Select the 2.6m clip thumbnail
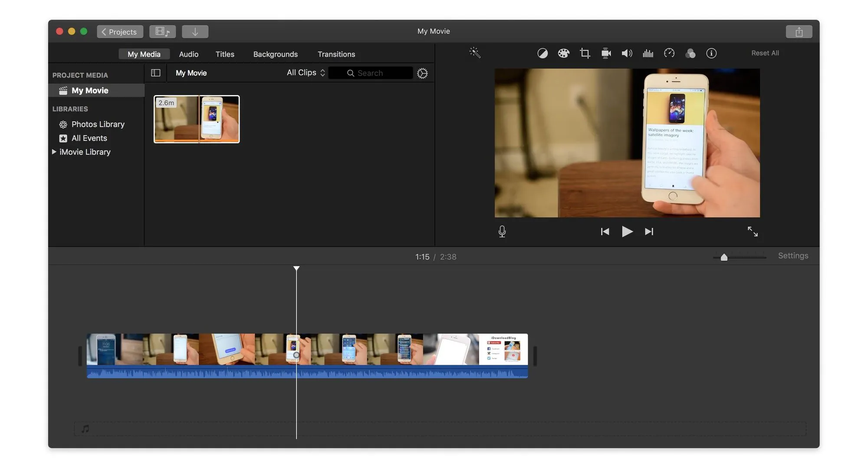 coord(196,119)
